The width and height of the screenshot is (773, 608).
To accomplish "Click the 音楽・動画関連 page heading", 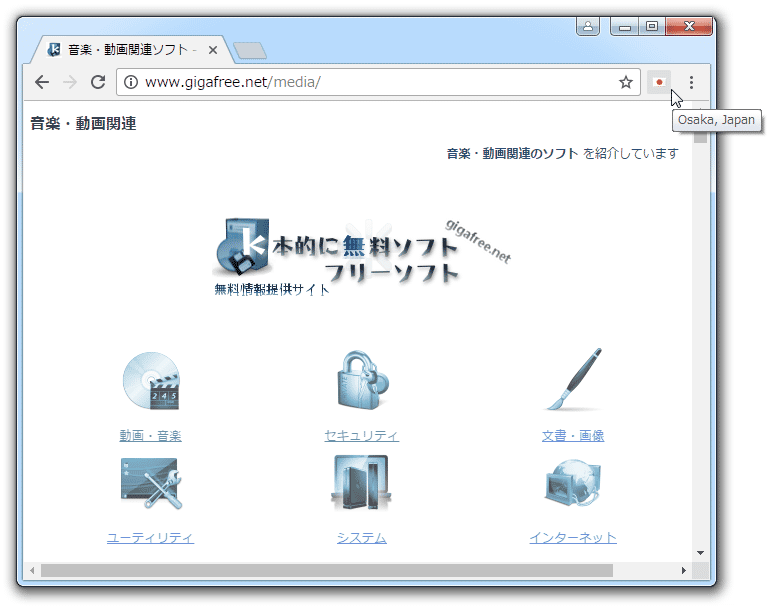I will (x=83, y=123).
